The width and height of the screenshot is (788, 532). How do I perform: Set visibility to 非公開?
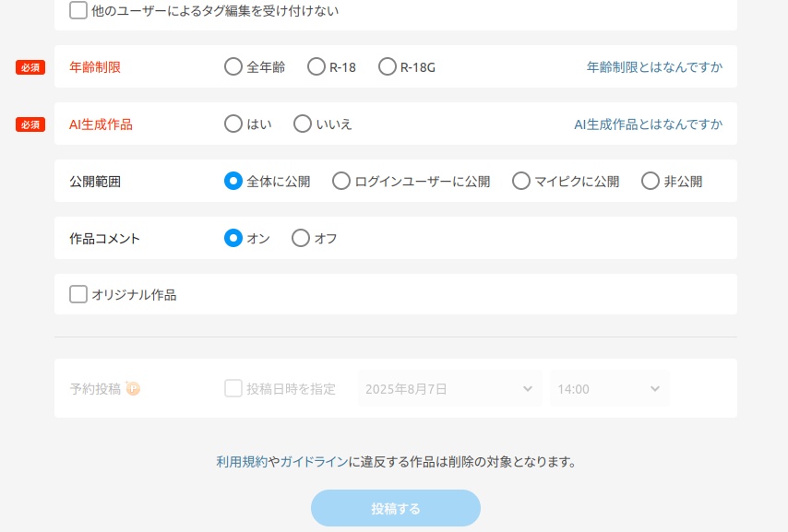[651, 182]
